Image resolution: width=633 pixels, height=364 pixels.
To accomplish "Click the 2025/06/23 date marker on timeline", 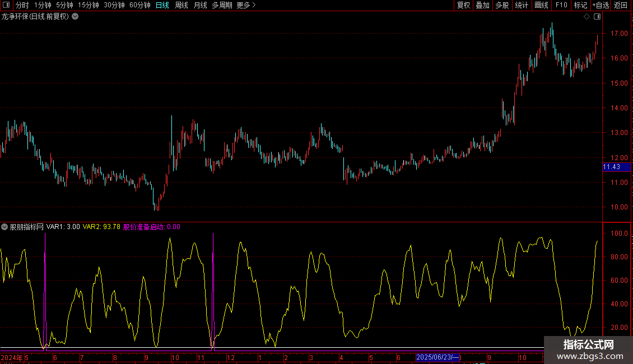I will (x=437, y=357).
